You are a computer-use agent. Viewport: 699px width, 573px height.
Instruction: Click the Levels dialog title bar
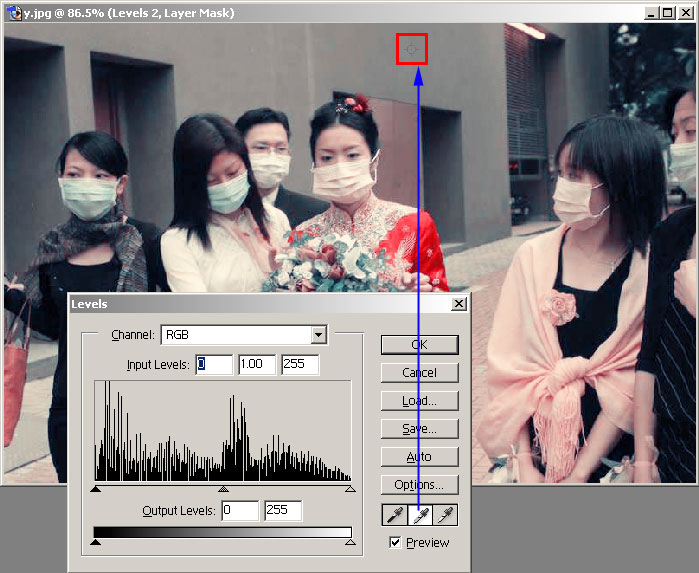[x=269, y=304]
